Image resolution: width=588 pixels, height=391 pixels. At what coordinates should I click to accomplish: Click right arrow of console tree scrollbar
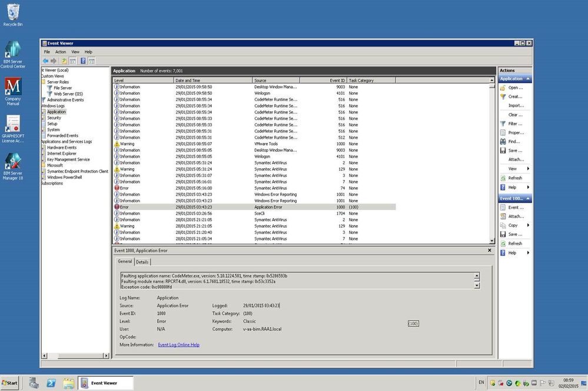106,355
